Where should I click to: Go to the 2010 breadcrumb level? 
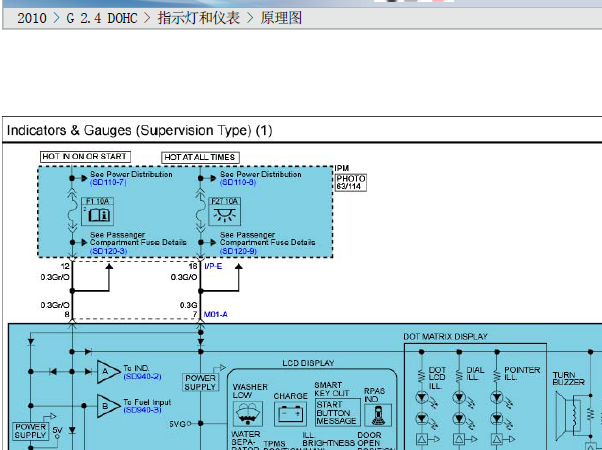31,18
